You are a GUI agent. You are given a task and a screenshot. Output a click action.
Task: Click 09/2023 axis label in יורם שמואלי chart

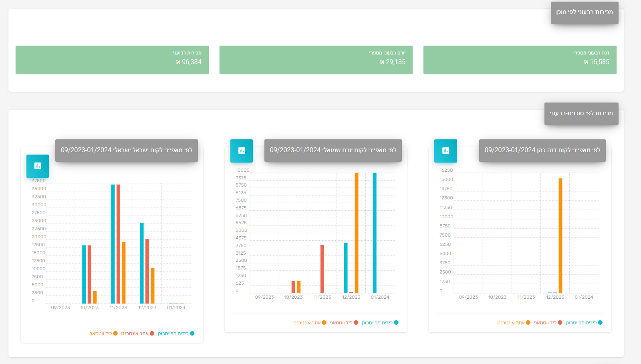[x=264, y=297]
